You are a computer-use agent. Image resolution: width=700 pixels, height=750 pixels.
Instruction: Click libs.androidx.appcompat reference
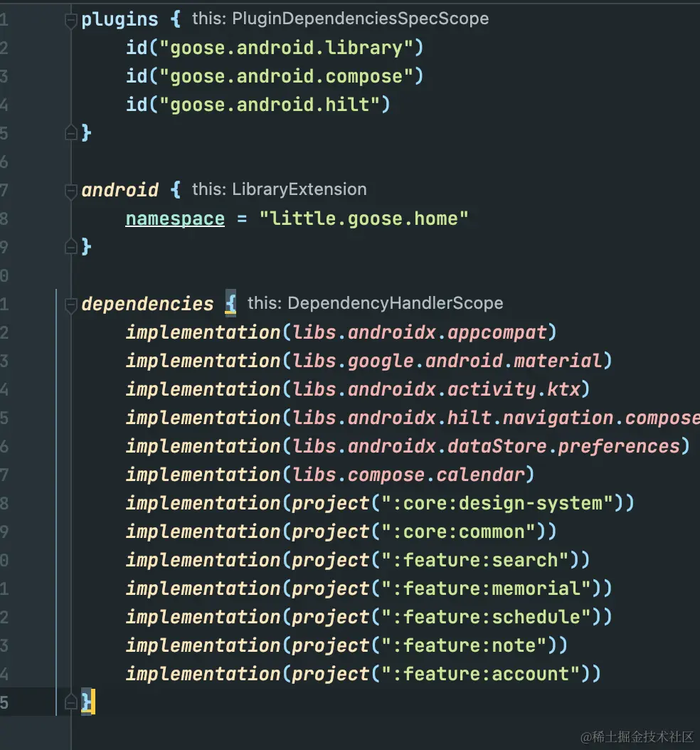[419, 332]
